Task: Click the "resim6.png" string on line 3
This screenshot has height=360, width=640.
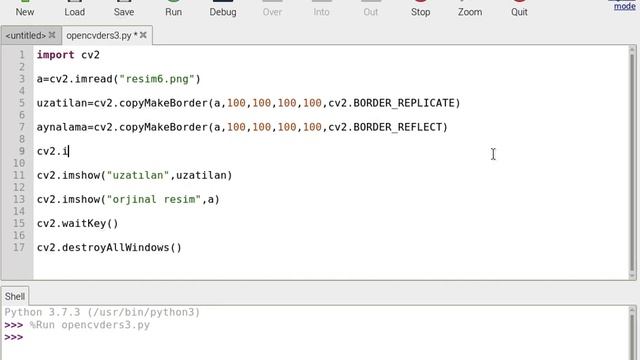Action: [x=157, y=79]
